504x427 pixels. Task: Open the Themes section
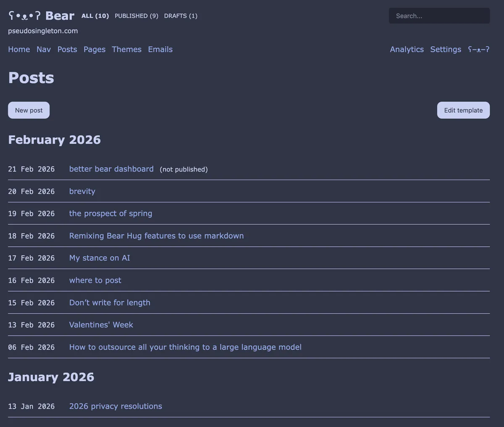(x=126, y=50)
